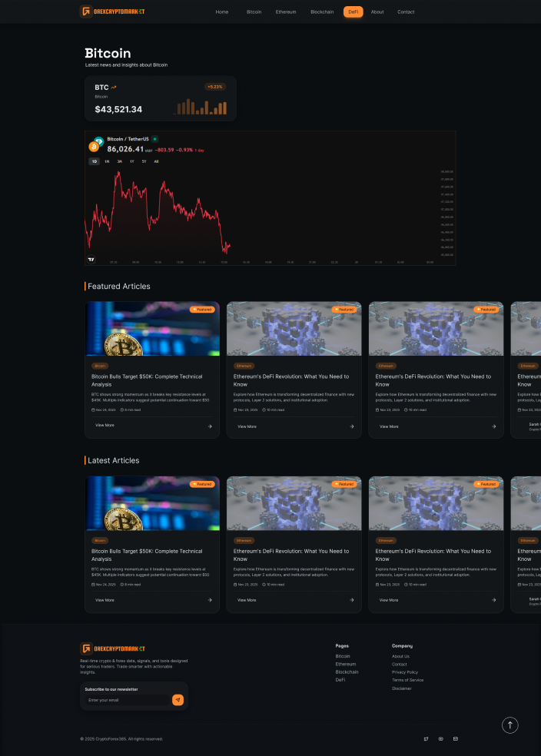Open Bitcoin Bulls Target $50K title in Featured

(x=147, y=380)
